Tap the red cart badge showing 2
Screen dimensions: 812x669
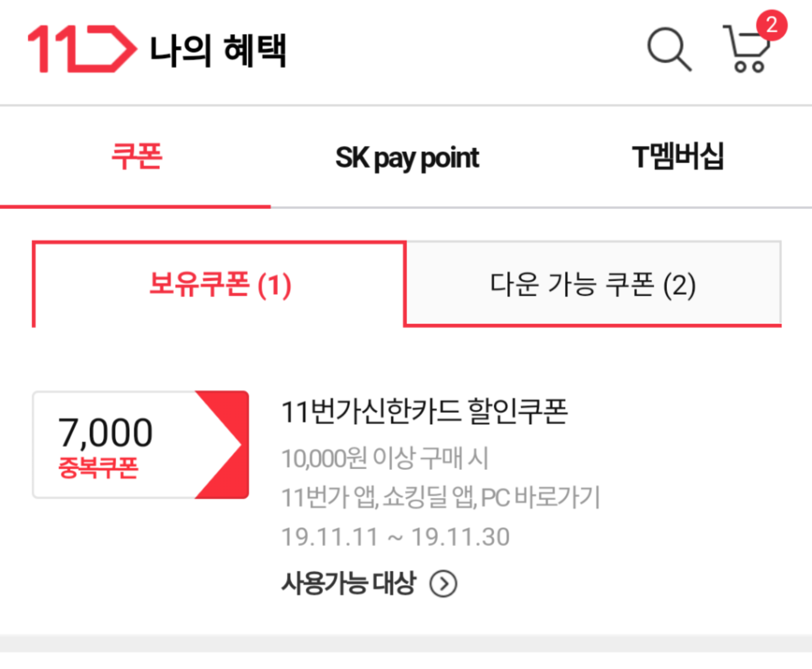[x=771, y=25]
